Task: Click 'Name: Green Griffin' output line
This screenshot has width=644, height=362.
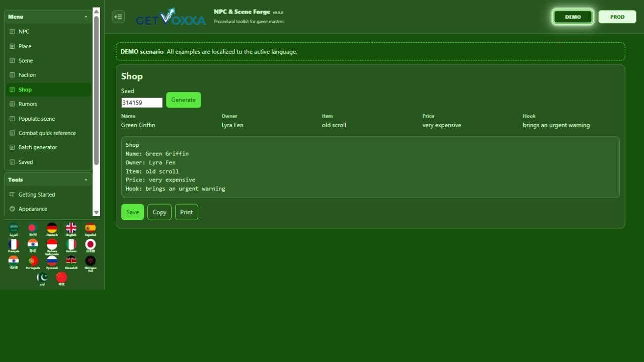Action: pos(157,154)
